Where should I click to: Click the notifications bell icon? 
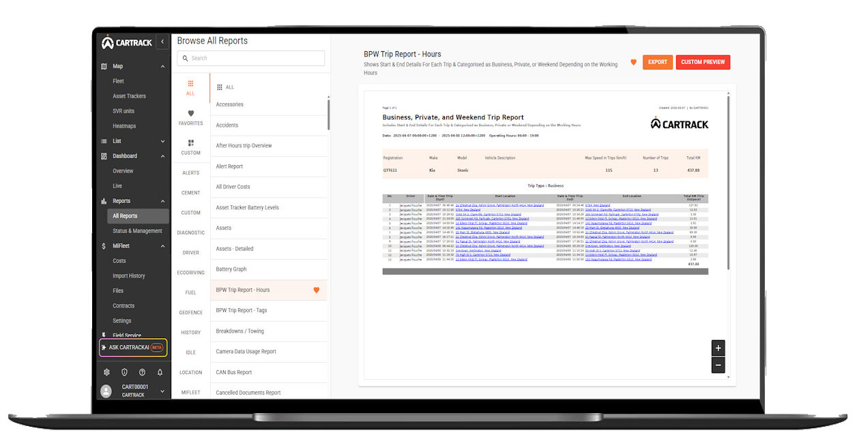(x=158, y=372)
